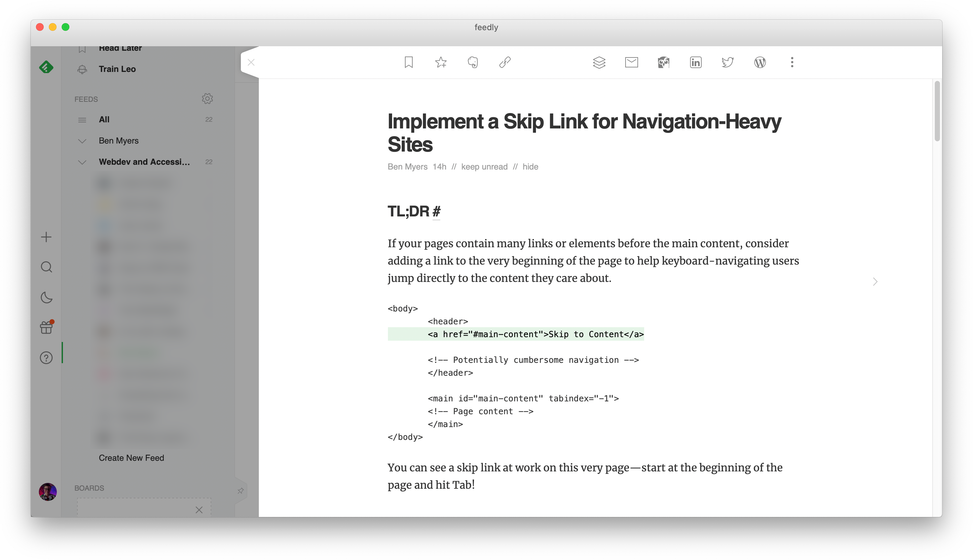
Task: Click the BOARDS section label
Action: (89, 488)
